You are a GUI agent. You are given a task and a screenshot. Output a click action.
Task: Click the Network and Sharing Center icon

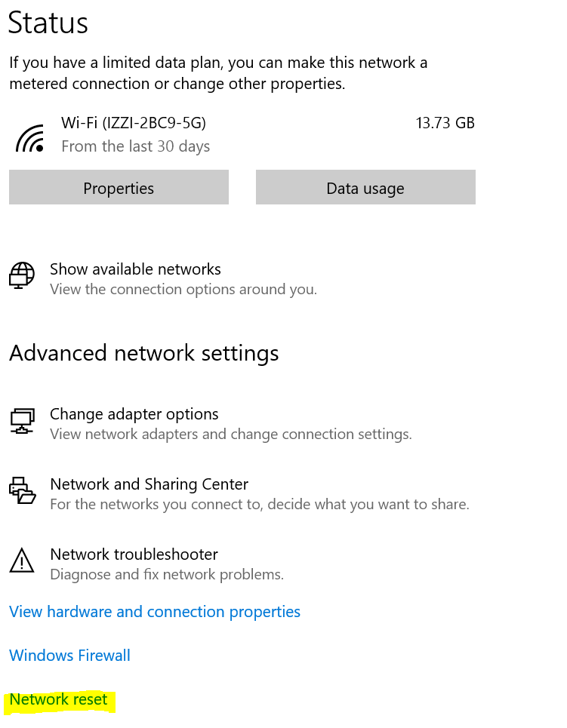pos(23,490)
